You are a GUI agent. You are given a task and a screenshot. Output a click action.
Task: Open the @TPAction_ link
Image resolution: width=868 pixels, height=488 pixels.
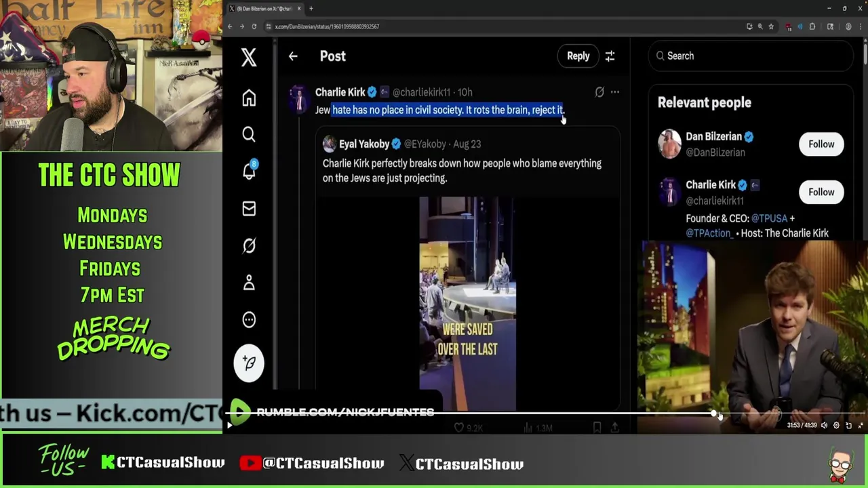pyautogui.click(x=709, y=233)
